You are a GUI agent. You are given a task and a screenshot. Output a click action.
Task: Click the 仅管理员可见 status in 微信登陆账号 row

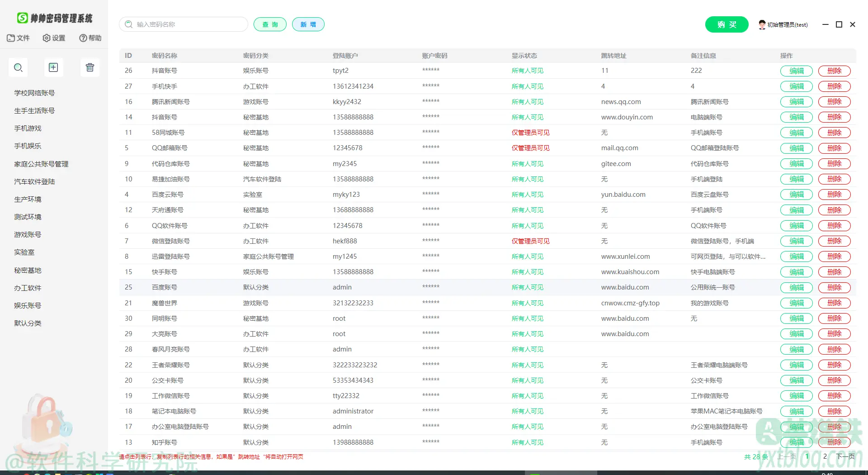pyautogui.click(x=530, y=241)
